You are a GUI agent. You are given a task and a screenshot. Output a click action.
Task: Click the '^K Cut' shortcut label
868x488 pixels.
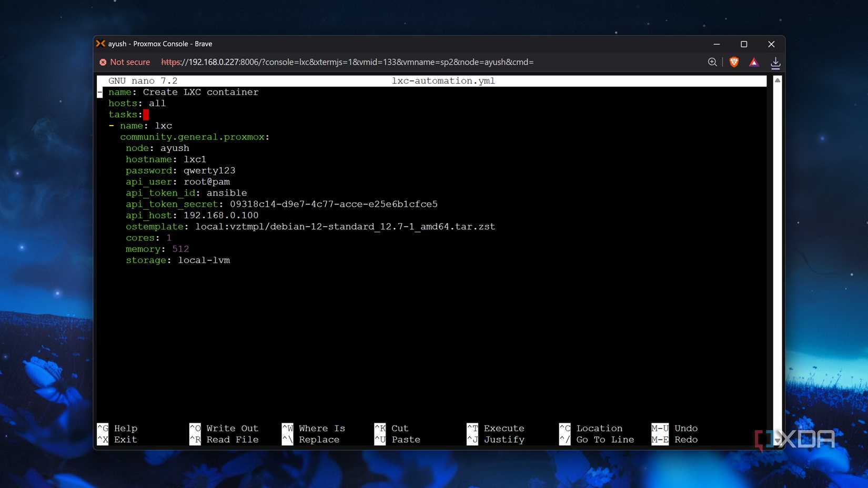tap(391, 429)
